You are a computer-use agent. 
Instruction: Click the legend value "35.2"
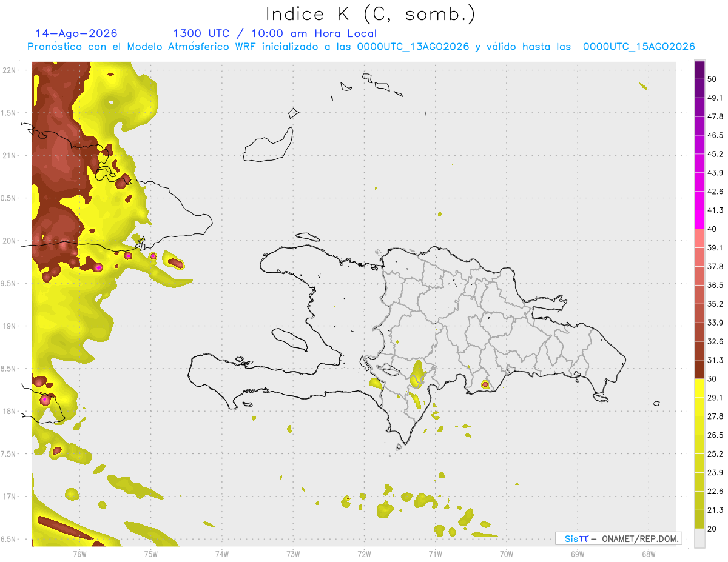pyautogui.click(x=715, y=304)
